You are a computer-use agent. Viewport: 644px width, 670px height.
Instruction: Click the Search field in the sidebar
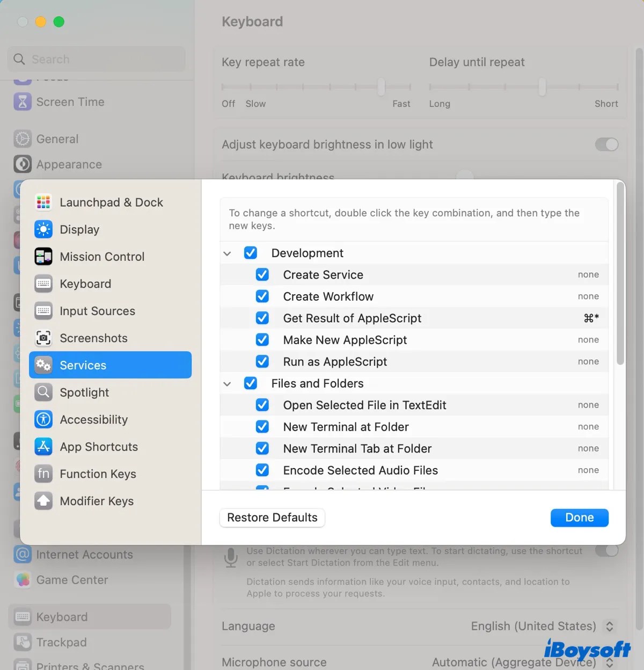96,59
